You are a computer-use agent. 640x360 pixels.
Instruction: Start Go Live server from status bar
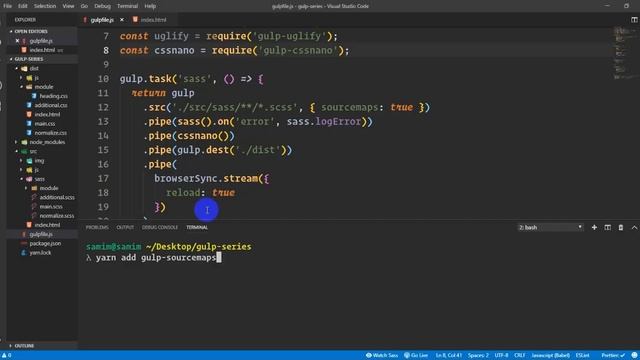point(416,356)
